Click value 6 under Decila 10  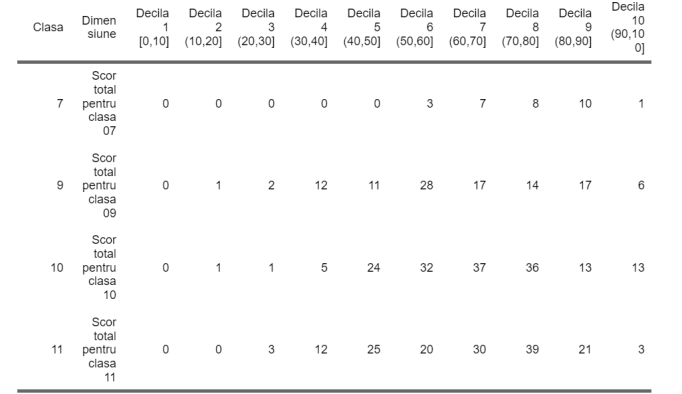click(x=641, y=185)
